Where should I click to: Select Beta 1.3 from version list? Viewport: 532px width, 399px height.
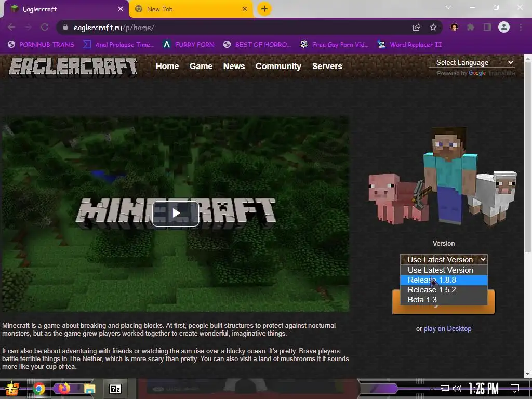pyautogui.click(x=444, y=300)
